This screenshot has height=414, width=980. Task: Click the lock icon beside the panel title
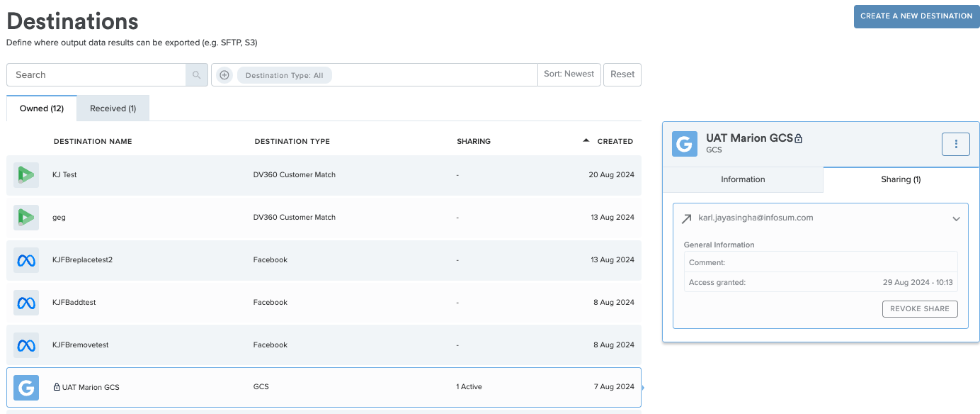pos(798,139)
